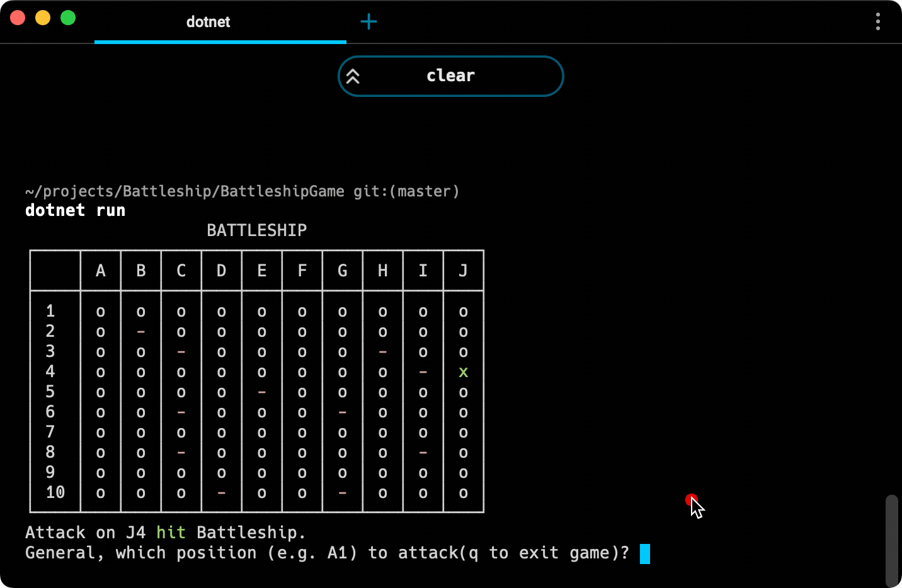
Task: Select the dotnet terminal tab
Action: (x=208, y=22)
